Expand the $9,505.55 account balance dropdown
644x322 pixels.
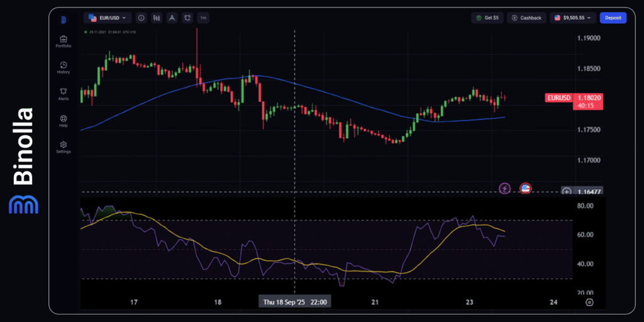click(572, 18)
